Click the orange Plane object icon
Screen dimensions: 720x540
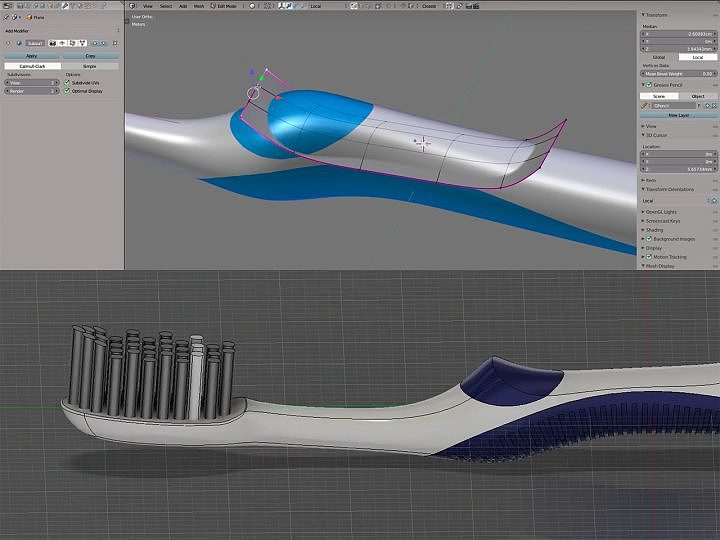point(29,17)
